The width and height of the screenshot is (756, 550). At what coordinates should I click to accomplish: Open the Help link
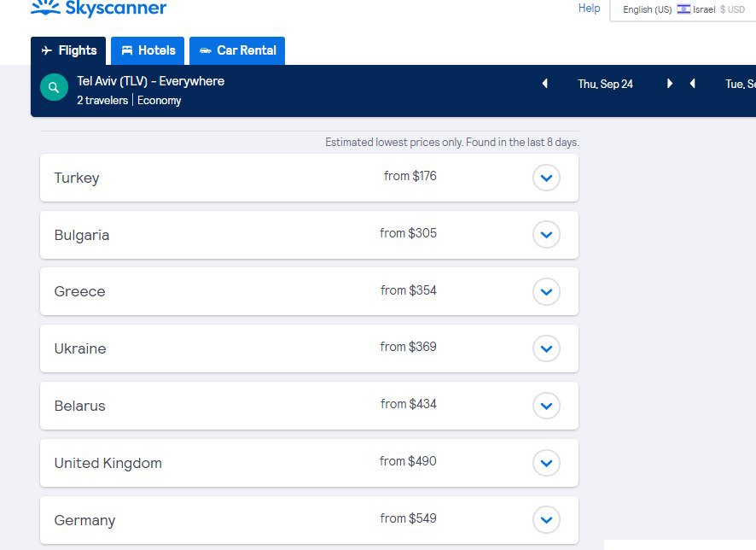[x=589, y=9]
